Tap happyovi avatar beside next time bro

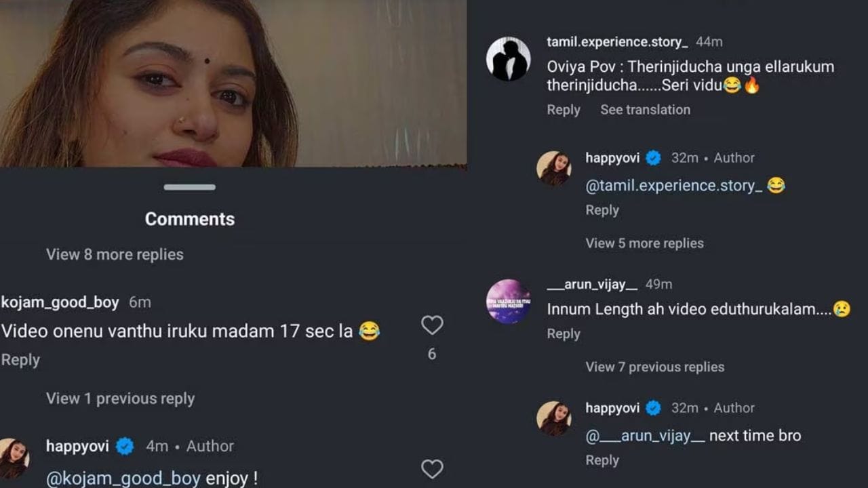pyautogui.click(x=554, y=418)
